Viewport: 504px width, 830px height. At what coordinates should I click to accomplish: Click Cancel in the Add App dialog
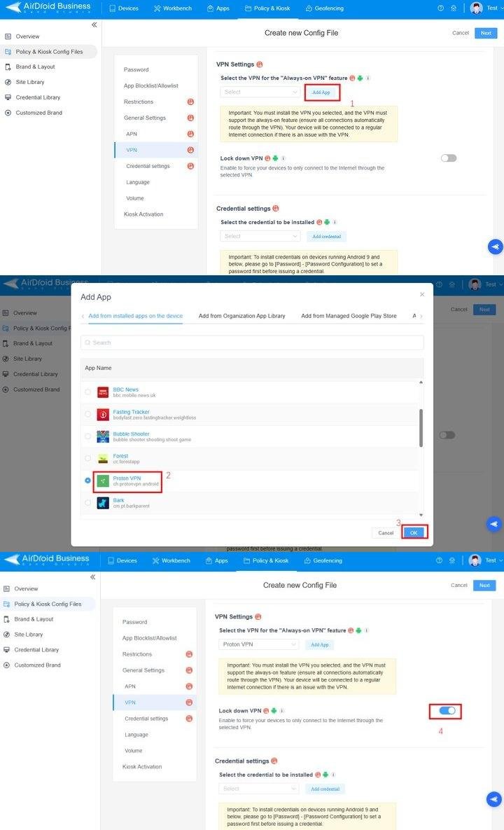[x=386, y=533]
